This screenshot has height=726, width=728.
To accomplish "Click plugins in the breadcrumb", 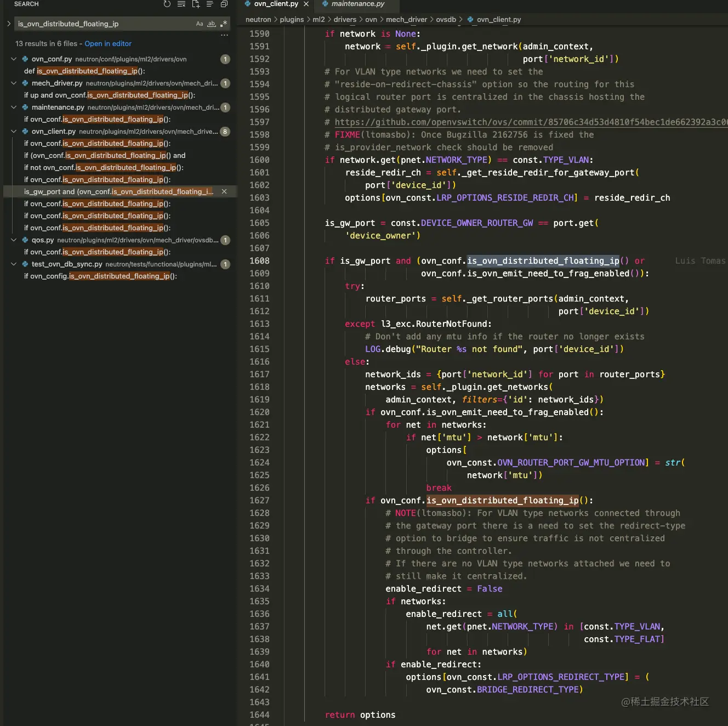I will (x=292, y=19).
